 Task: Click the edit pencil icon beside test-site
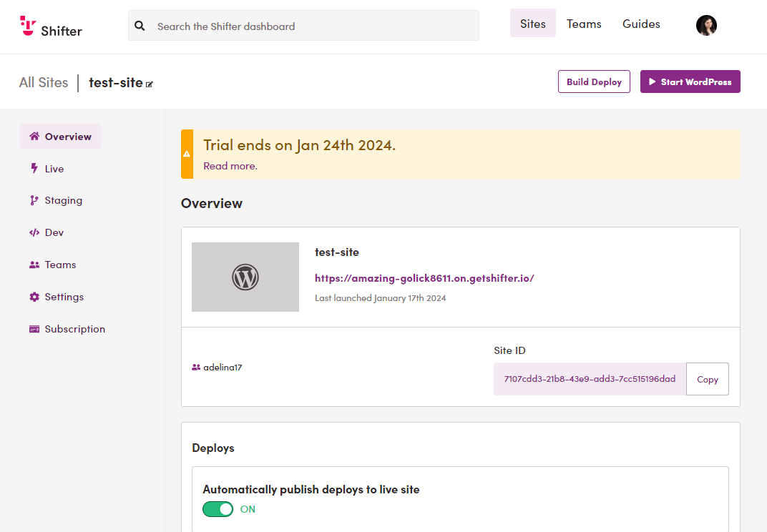tap(150, 84)
